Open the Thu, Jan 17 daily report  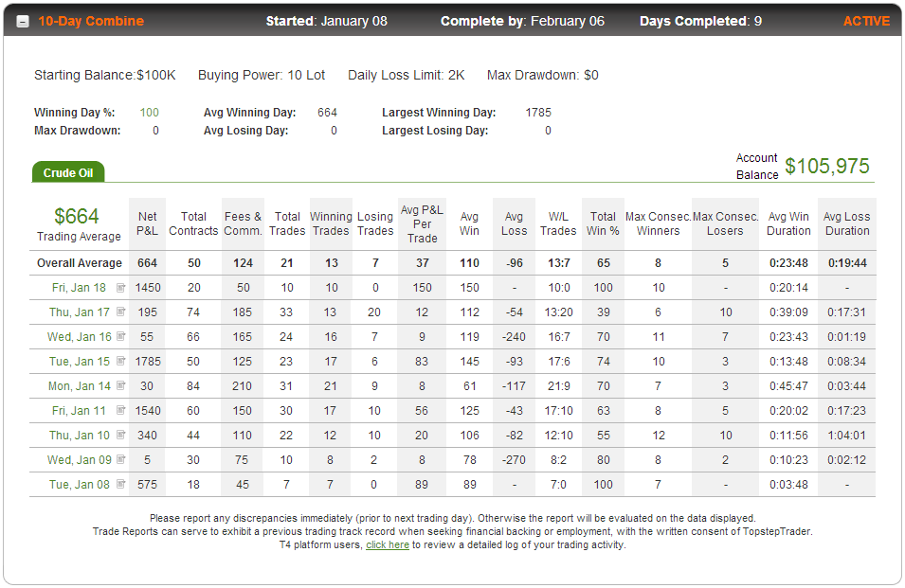pyautogui.click(x=79, y=312)
